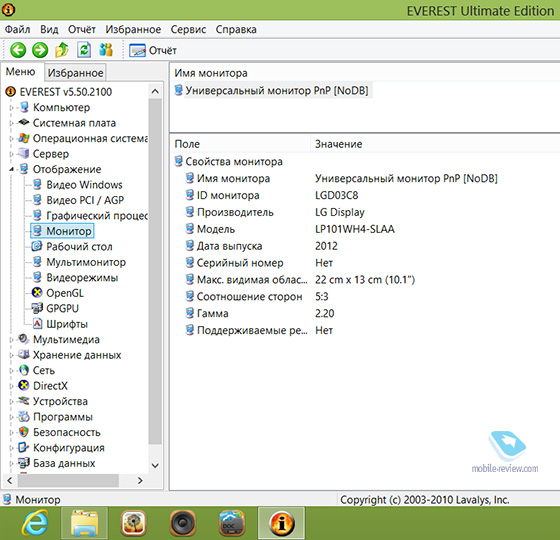Switch to the Меню tab
Screen dimensions: 560x540
(21, 72)
